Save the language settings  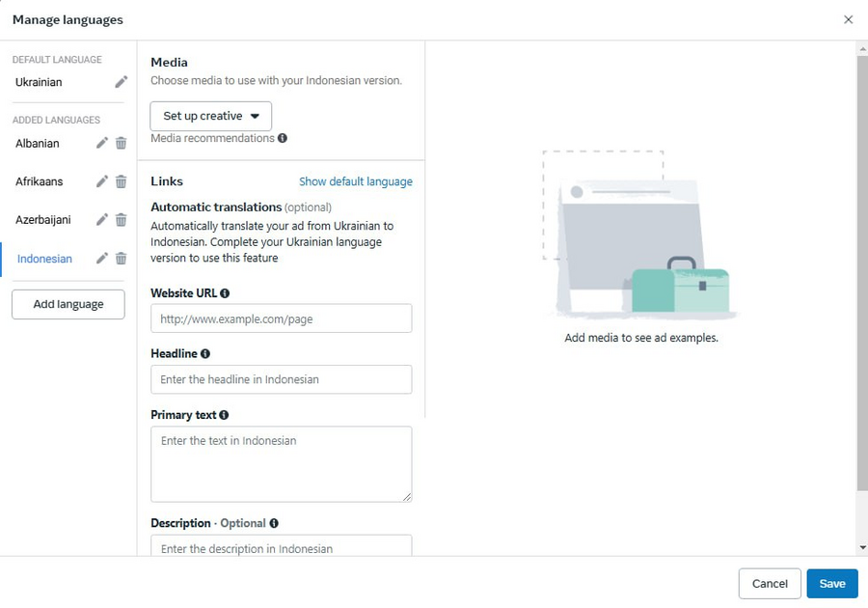coord(832,584)
